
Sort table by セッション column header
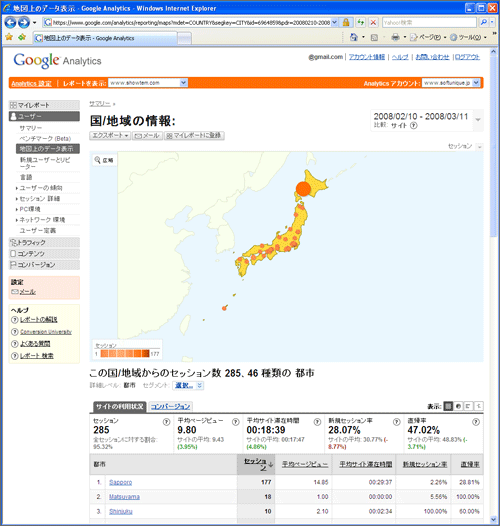(256, 464)
